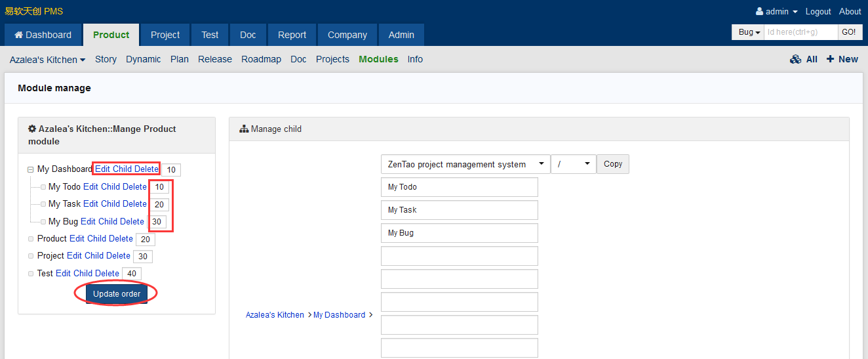The height and width of the screenshot is (359, 868).
Task: Click the tree bullet beside Product module
Action: pos(31,239)
